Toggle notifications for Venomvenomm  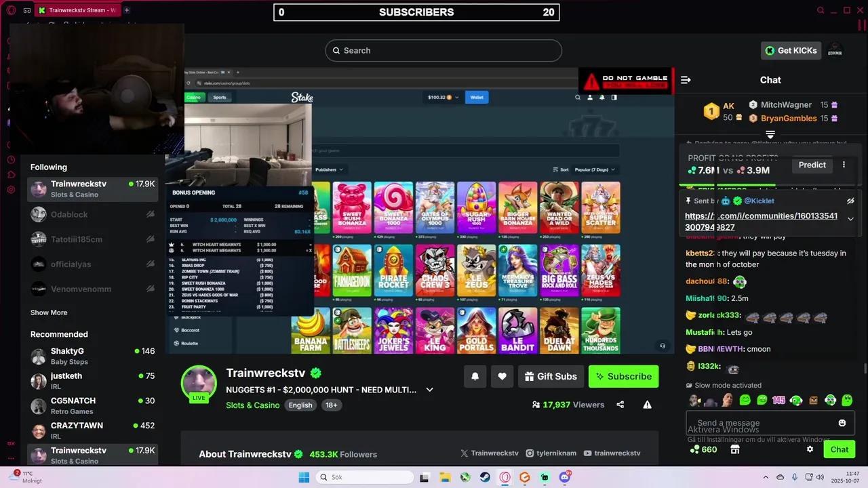click(x=151, y=289)
